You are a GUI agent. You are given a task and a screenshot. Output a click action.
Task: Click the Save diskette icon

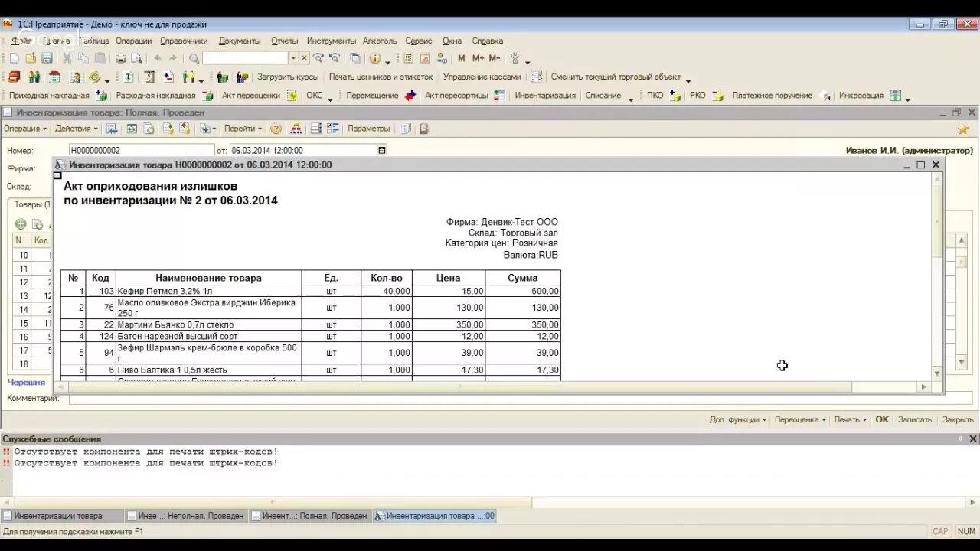47,58
